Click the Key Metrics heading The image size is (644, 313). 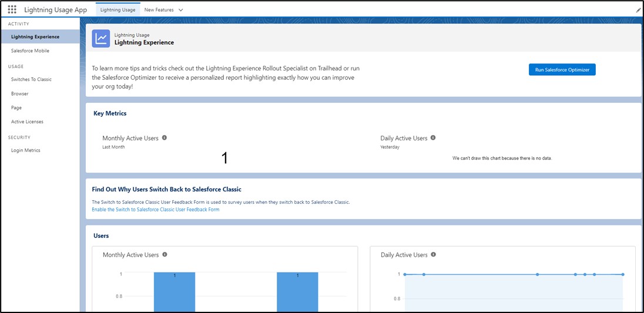click(110, 113)
